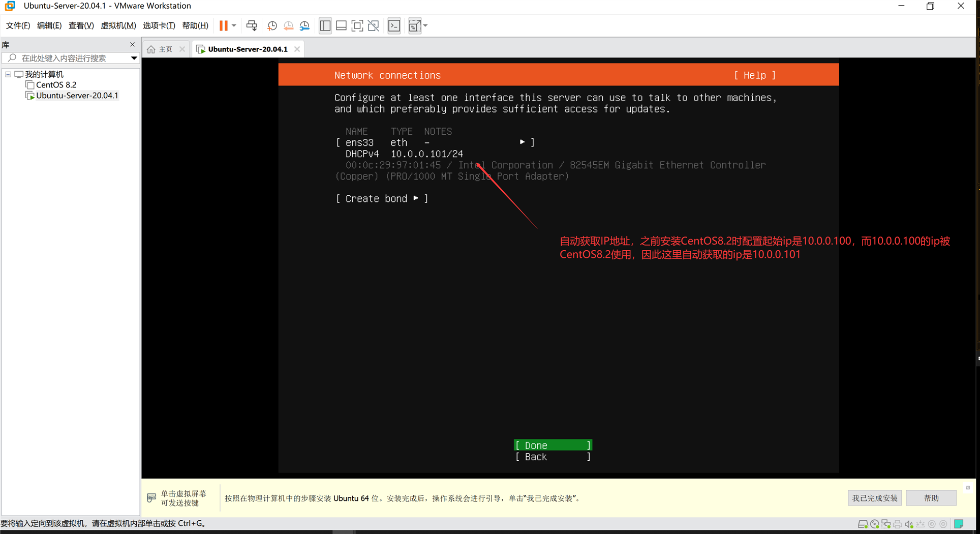Open the 查看(V) menu

coord(81,25)
